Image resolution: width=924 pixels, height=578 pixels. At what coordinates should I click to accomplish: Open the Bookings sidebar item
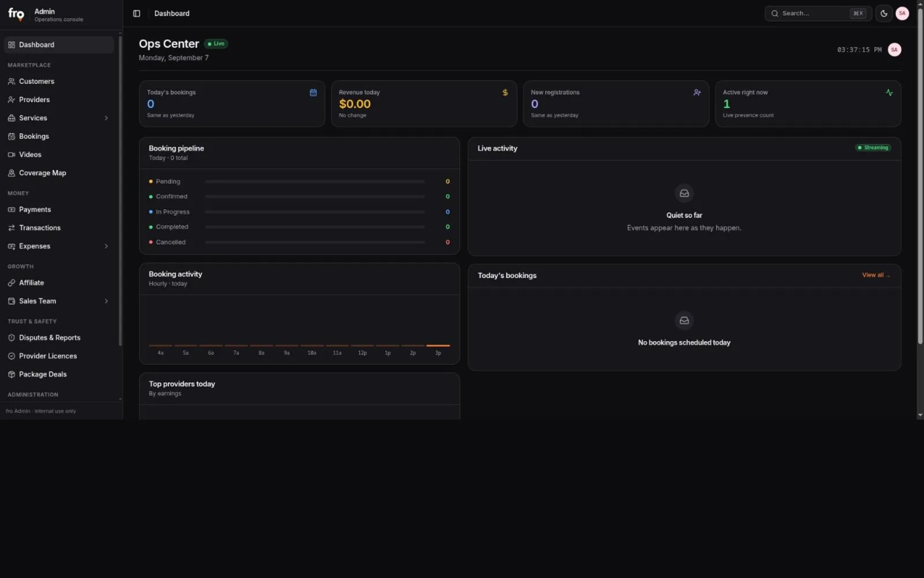(59, 136)
